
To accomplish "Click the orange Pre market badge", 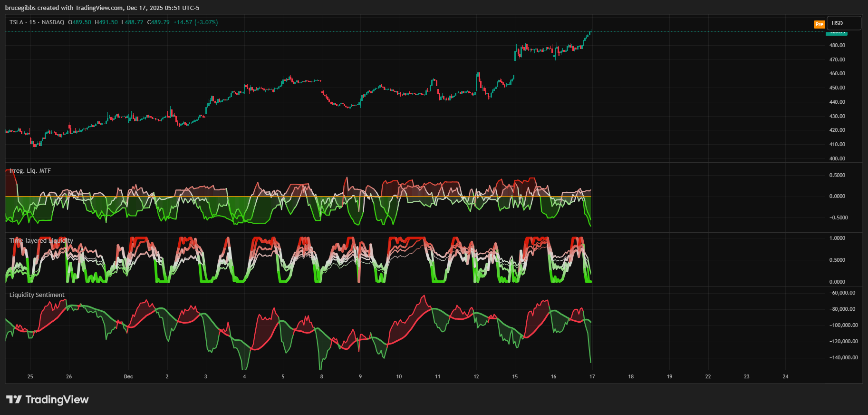I will 819,24.
